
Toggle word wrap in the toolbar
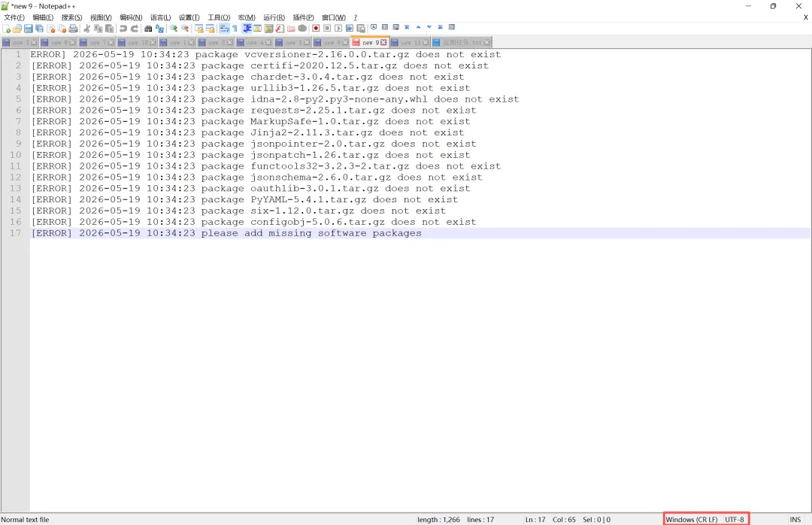(x=224, y=29)
